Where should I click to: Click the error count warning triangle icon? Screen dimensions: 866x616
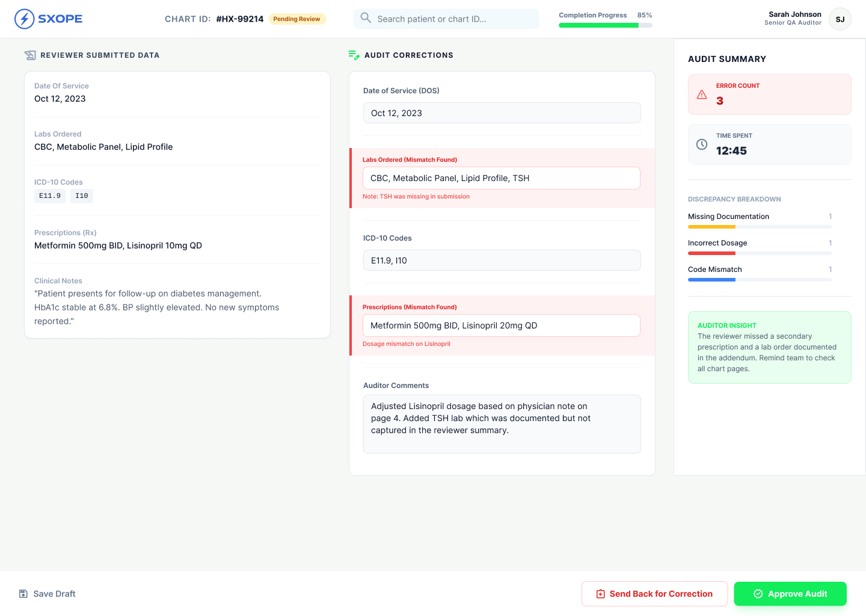(x=702, y=94)
